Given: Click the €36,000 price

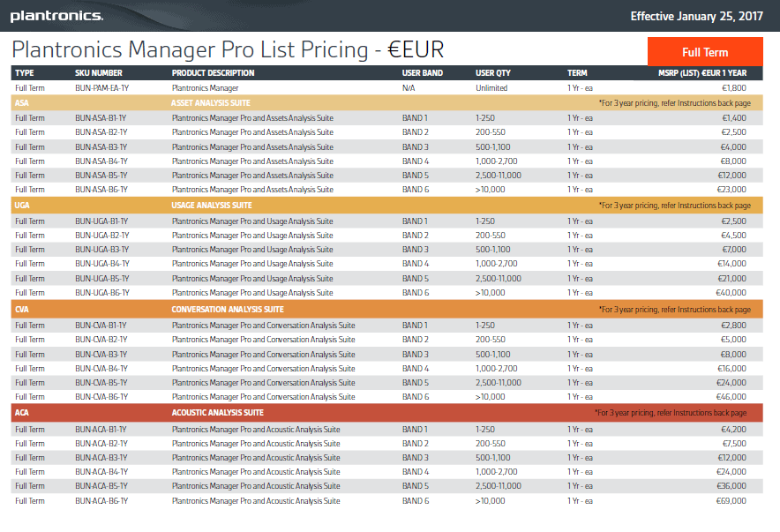Looking at the screenshot, I should click(x=731, y=486).
